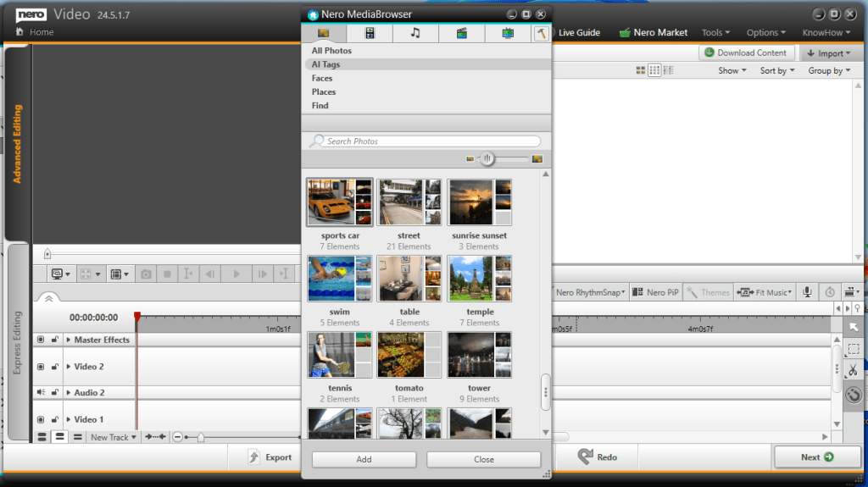Screen dimensions: 868x487
Task: Select the rectangular marquee selection tool
Action: point(853,349)
